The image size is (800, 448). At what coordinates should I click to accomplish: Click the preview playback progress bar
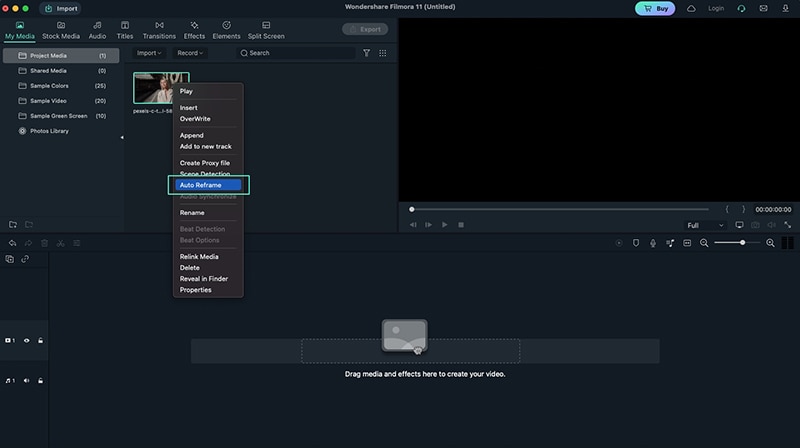point(560,209)
